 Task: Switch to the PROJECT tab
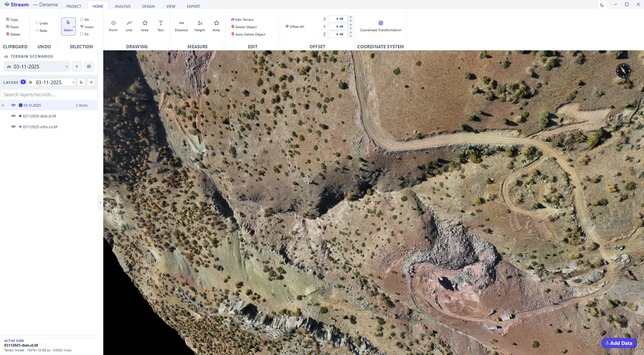tap(74, 6)
